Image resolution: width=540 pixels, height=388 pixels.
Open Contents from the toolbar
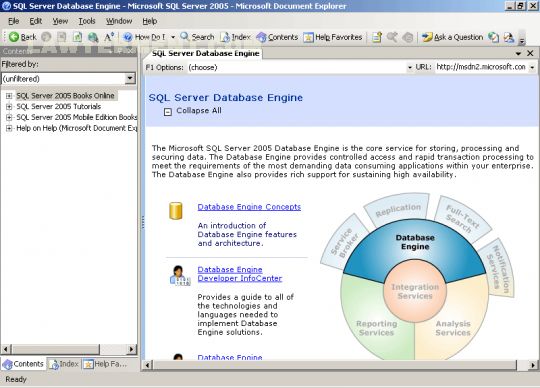pos(277,37)
